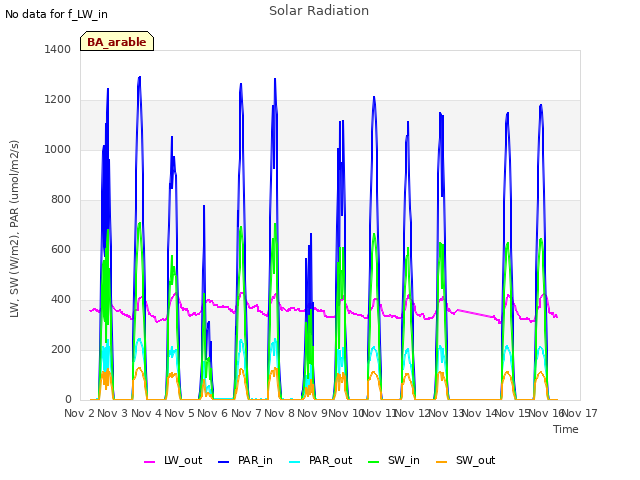Click the Time x-axis label
Viewport: 640px width, 480px height.
click(x=566, y=429)
